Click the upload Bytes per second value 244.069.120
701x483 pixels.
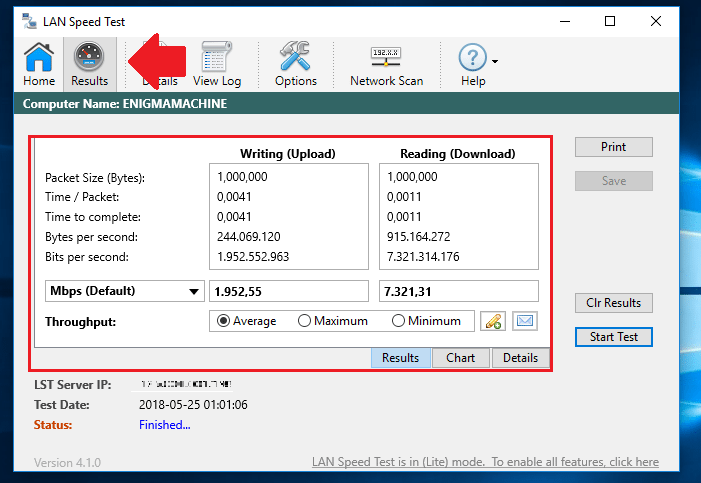point(249,237)
